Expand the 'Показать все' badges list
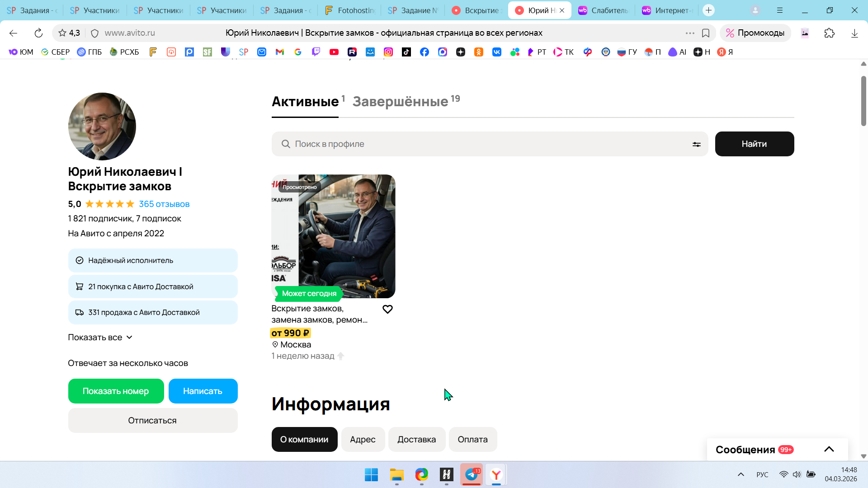Screen dimensions: 868x488 [100, 338]
